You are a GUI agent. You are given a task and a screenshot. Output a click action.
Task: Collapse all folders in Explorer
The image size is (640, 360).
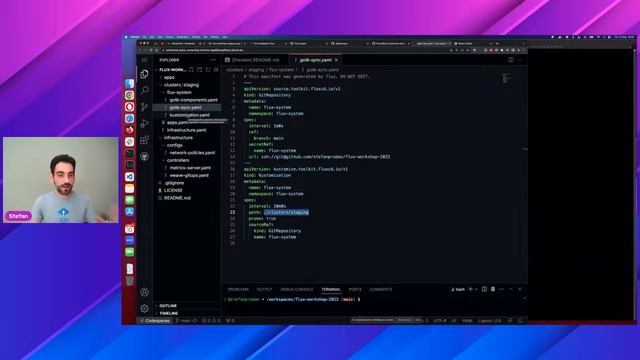pyautogui.click(x=216, y=70)
